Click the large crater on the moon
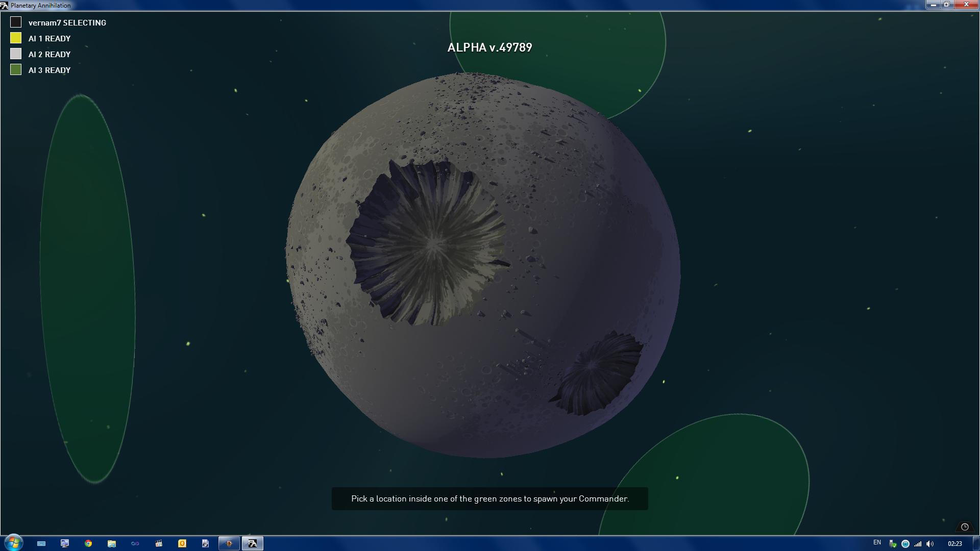This screenshot has width=980, height=551. click(x=428, y=243)
